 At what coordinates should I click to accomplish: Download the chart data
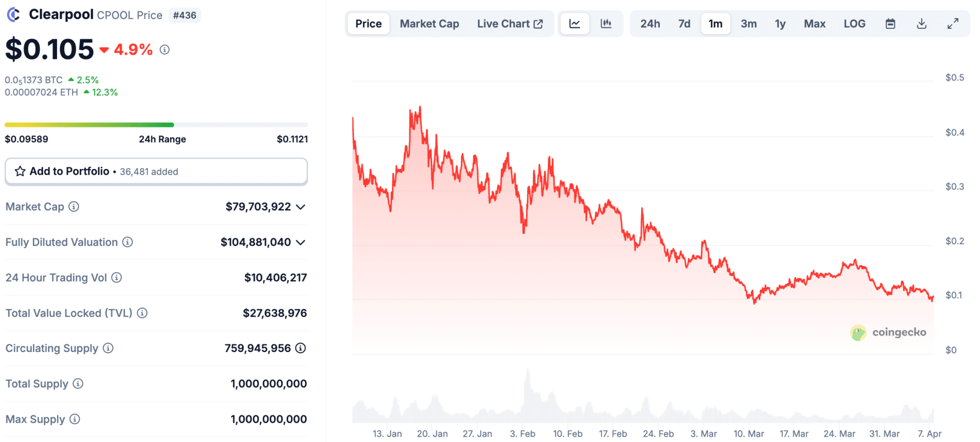tap(922, 23)
